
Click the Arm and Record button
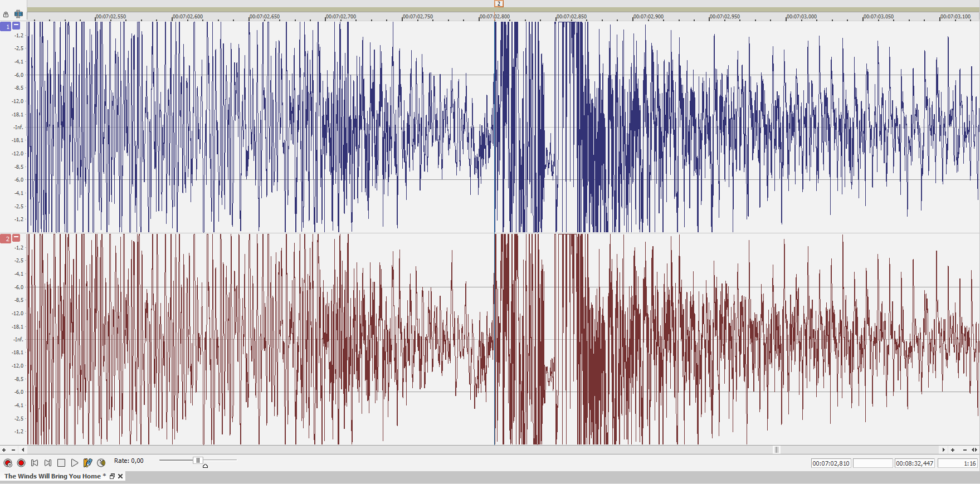8,463
